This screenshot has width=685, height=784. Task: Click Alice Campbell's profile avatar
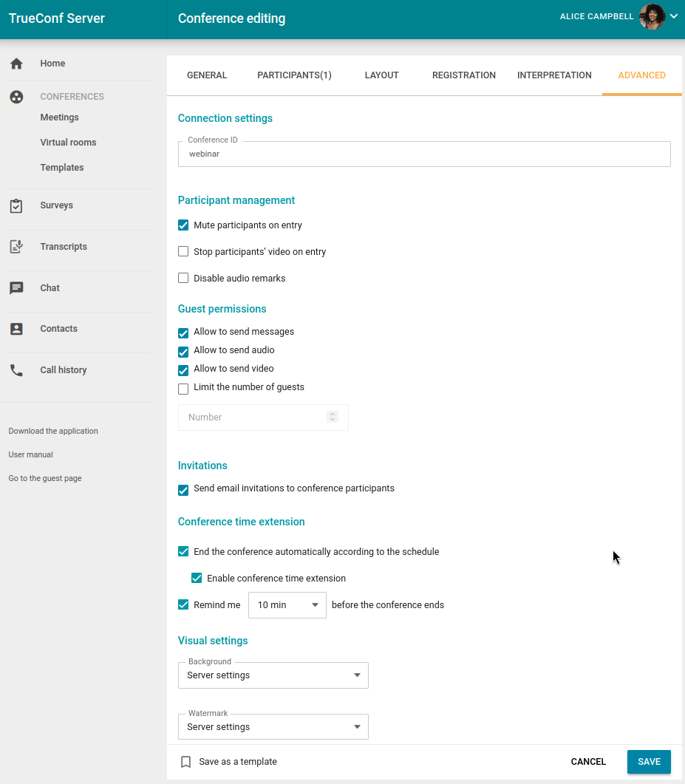pos(652,17)
